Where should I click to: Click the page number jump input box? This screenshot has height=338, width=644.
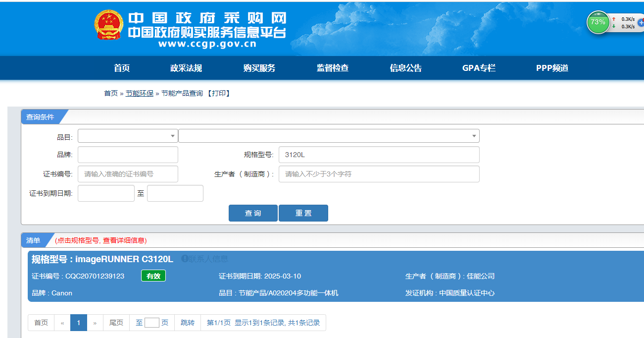point(152,323)
